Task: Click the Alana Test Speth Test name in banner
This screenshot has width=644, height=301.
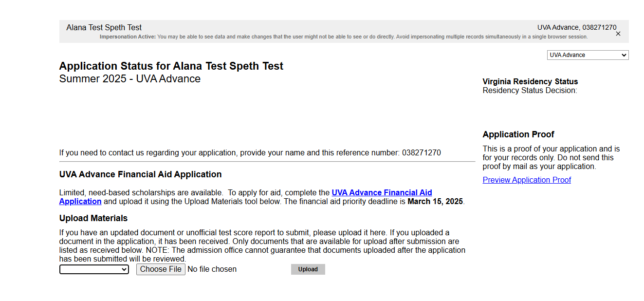Action: pos(104,28)
